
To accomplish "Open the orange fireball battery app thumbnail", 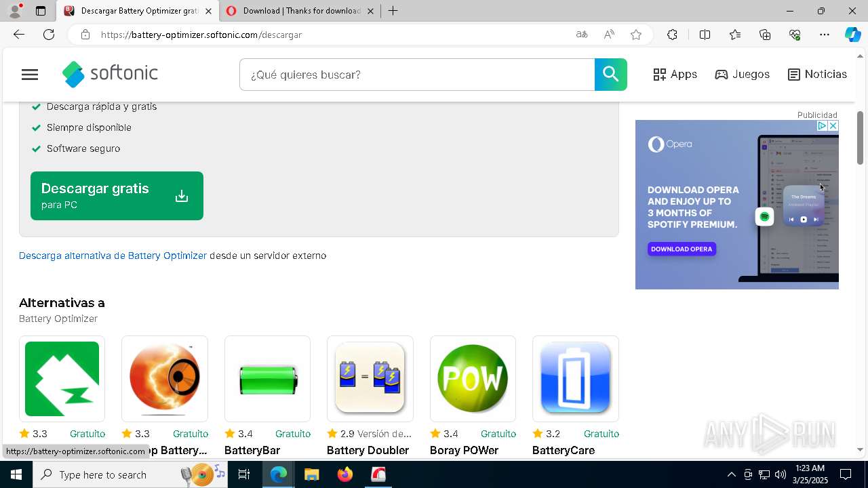I will 165,379.
